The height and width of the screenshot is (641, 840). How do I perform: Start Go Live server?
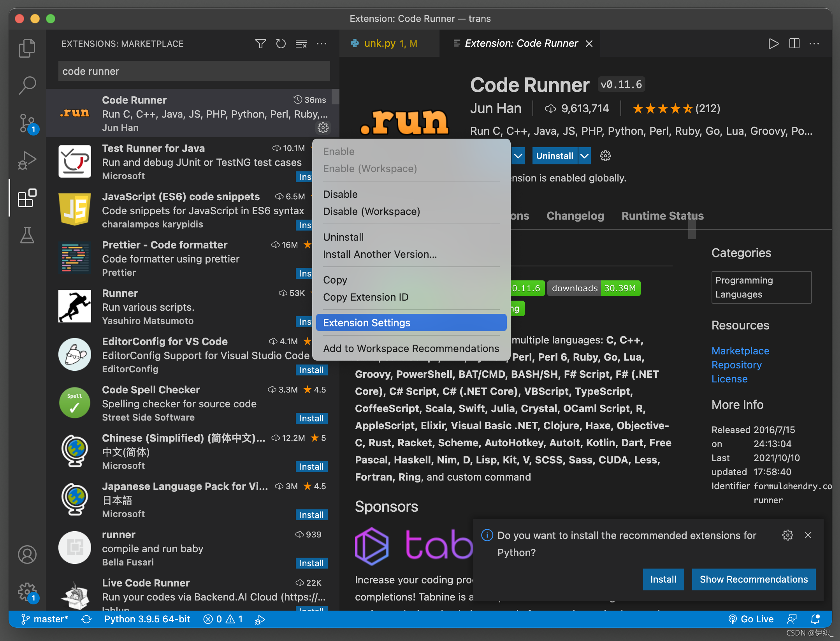click(x=751, y=619)
